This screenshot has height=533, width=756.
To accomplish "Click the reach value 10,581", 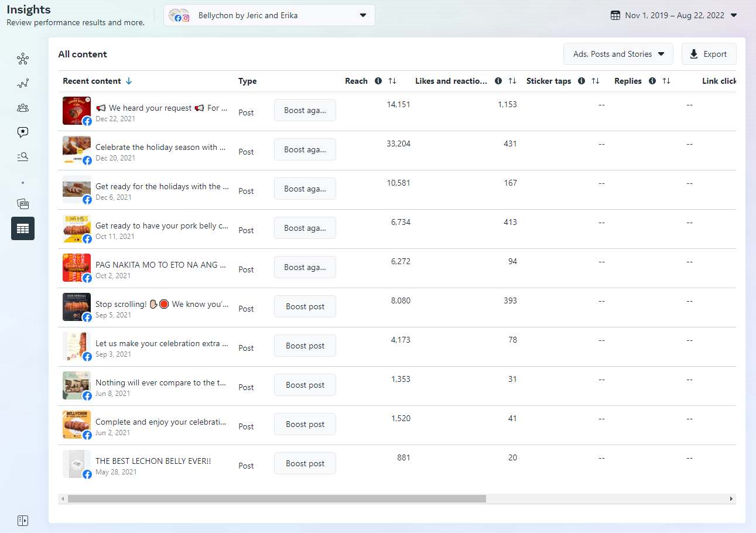I will coord(399,183).
